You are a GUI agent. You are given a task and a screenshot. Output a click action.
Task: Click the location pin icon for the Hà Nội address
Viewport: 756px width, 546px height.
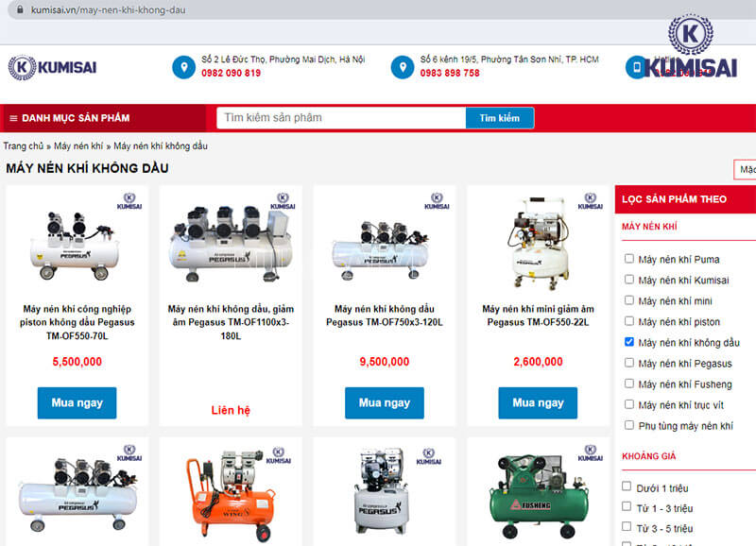[183, 67]
